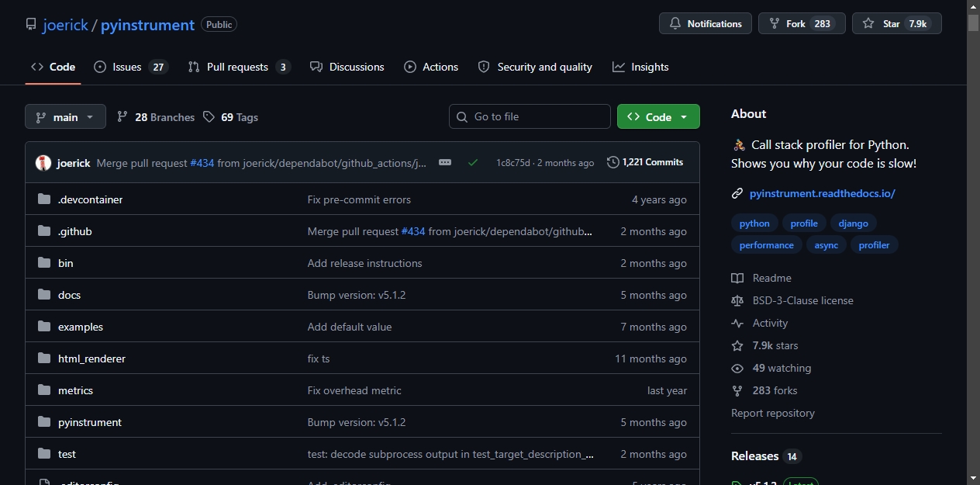Click the performance topic tag
Viewport: 980px width, 485px height.
(767, 245)
